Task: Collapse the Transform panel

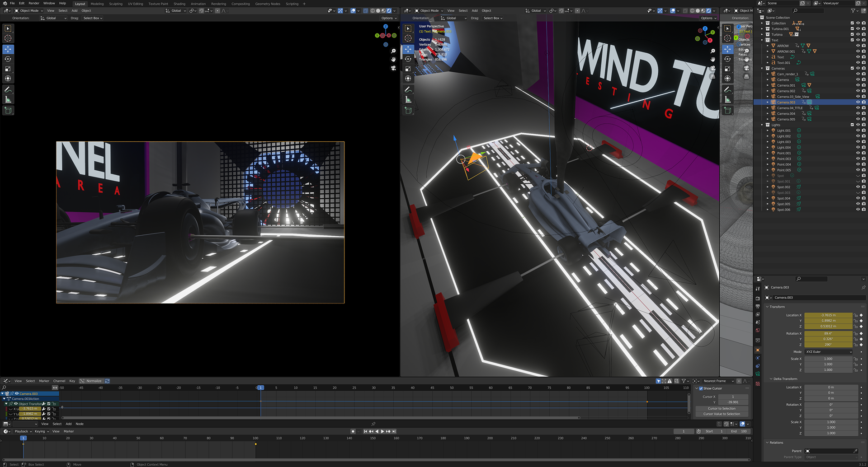Action: [x=767, y=307]
